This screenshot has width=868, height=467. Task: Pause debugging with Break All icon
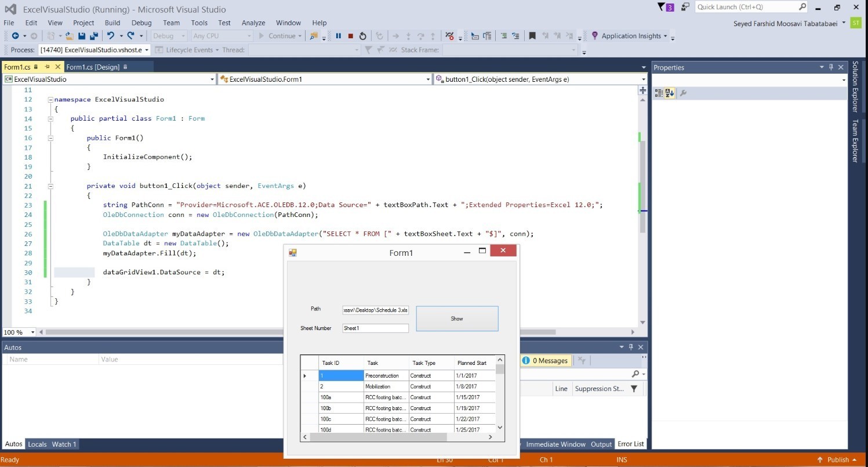339,36
